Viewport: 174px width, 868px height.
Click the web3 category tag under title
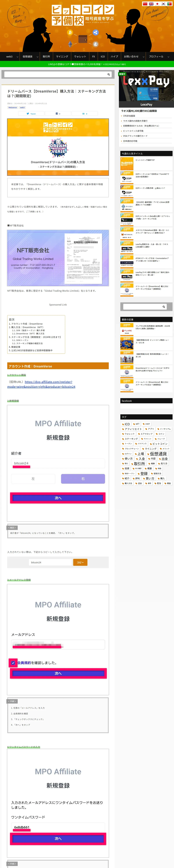click(x=22, y=107)
